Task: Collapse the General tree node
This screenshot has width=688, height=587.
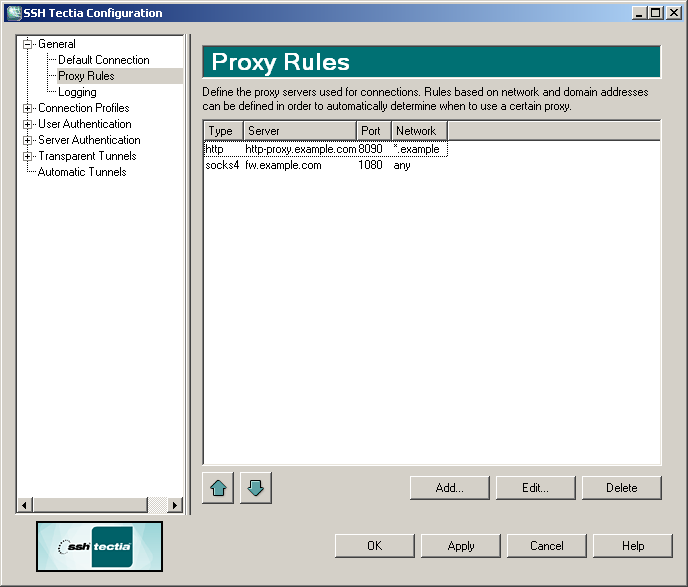Action: point(28,44)
